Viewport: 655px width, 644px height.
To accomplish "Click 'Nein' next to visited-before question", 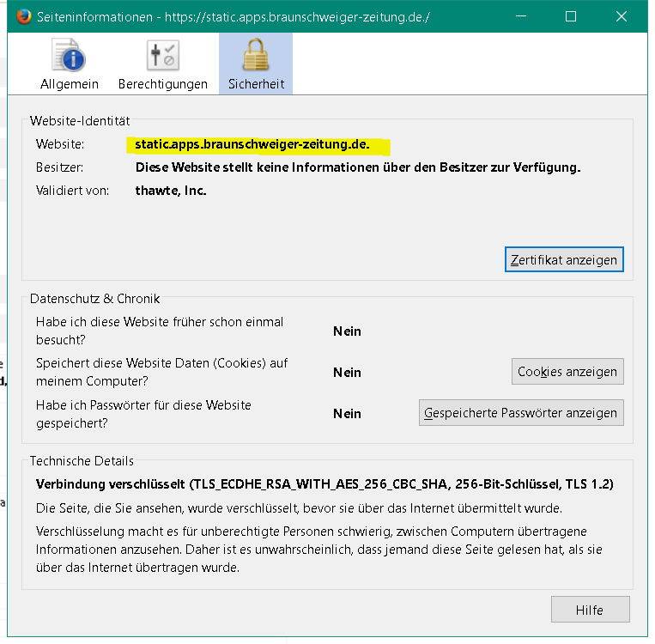I will (347, 331).
